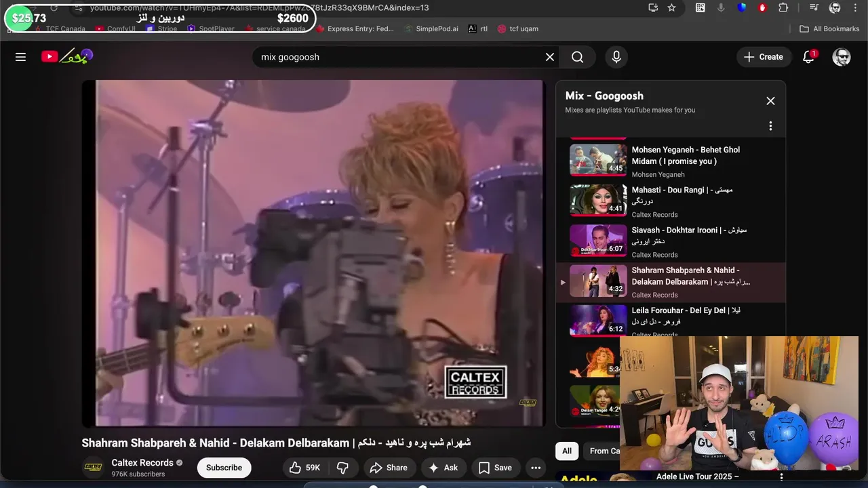This screenshot has width=868, height=488.
Task: Open the YouTube account avatar menu
Action: tap(842, 57)
